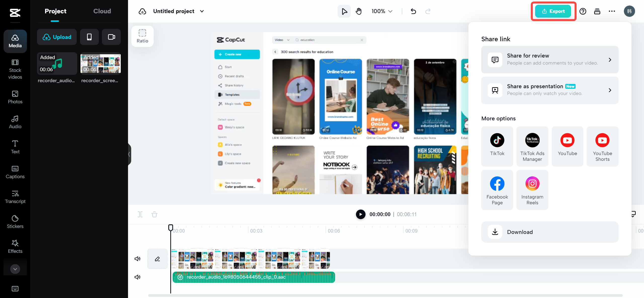Screen dimensions: 644x298
Task: Play the timeline preview
Action: (360, 214)
